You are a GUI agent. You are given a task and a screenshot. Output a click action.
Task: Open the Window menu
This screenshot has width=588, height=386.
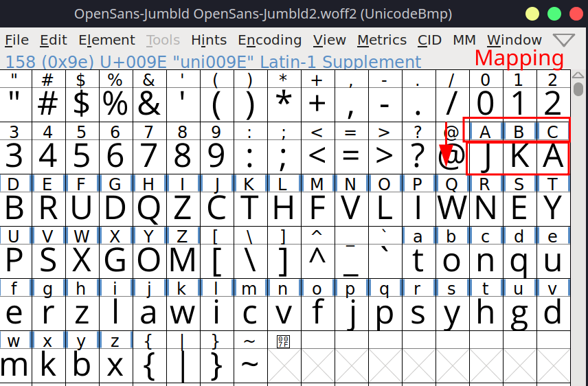click(x=514, y=40)
